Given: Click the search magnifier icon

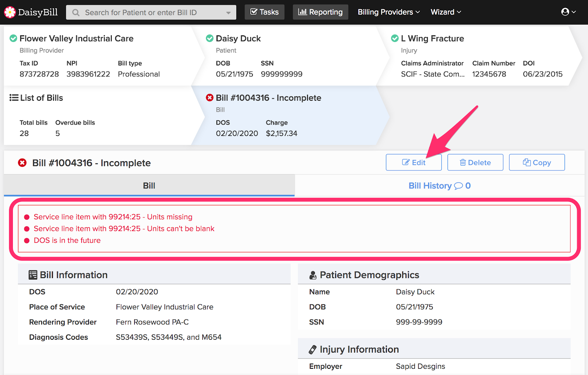Looking at the screenshot, I should (x=76, y=12).
